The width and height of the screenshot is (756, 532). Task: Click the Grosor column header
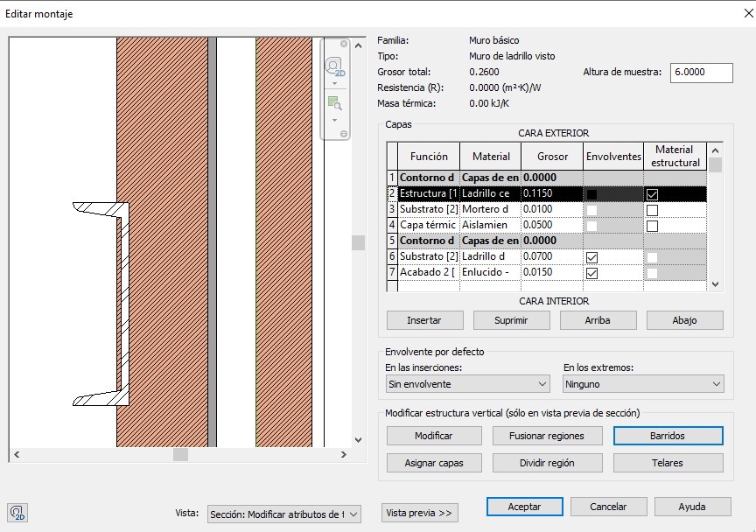(552, 157)
